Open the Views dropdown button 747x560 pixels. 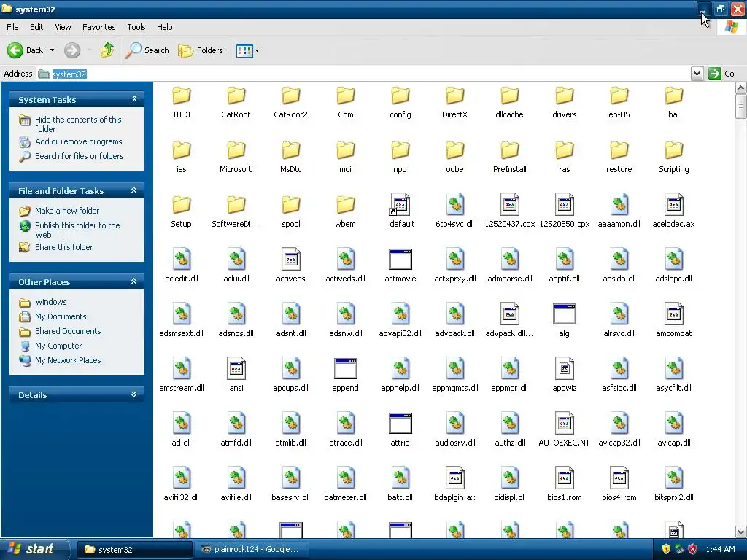tap(248, 50)
